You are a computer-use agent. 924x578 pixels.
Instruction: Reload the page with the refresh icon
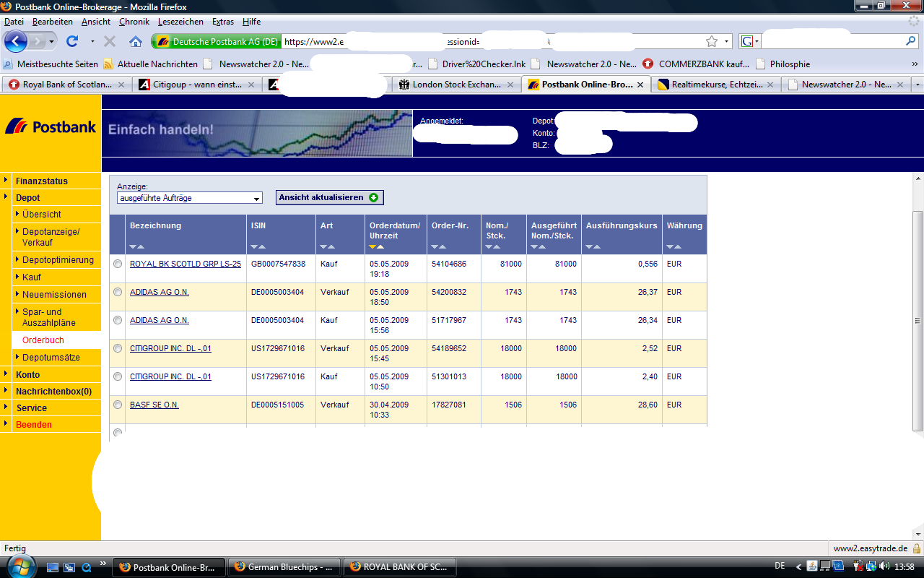(x=72, y=41)
